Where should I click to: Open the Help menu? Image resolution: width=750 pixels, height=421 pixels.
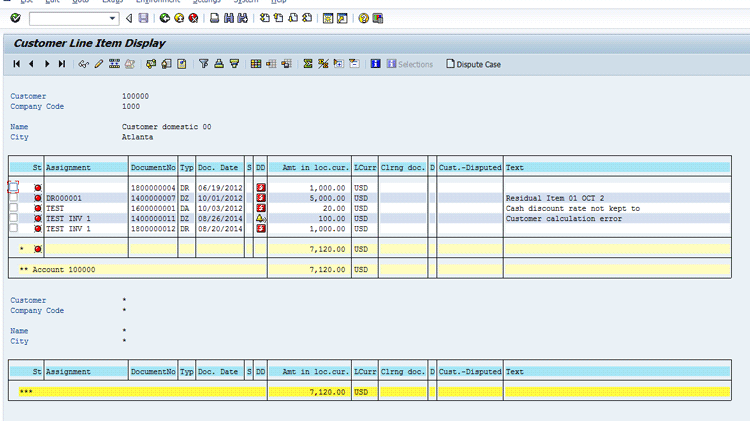[x=279, y=2]
